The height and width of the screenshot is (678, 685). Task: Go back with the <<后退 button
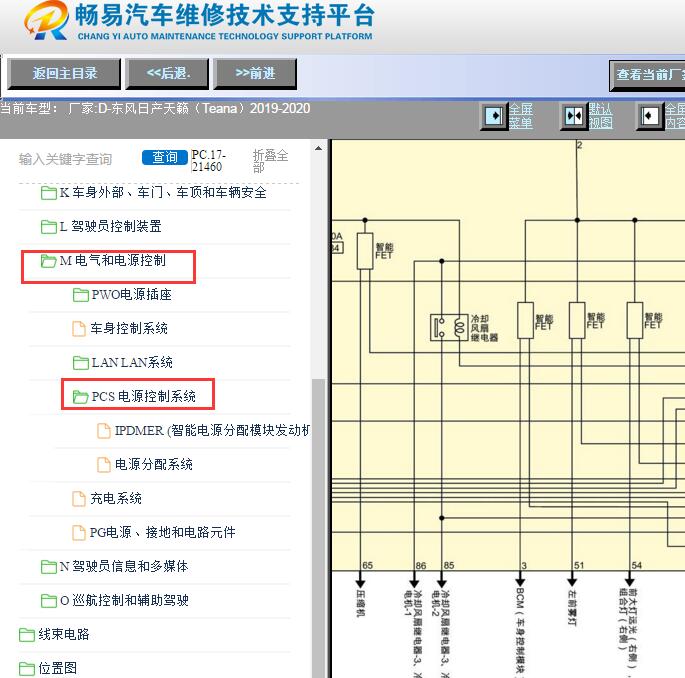click(x=167, y=73)
